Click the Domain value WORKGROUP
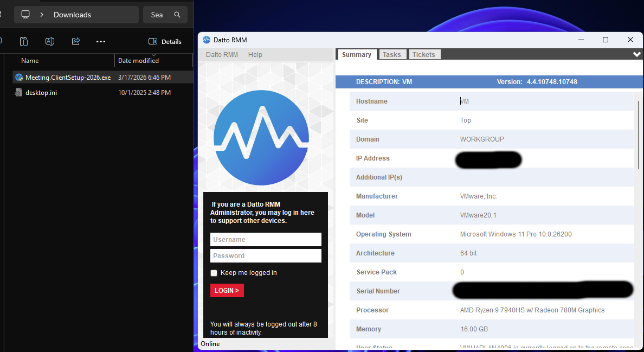 [482, 139]
